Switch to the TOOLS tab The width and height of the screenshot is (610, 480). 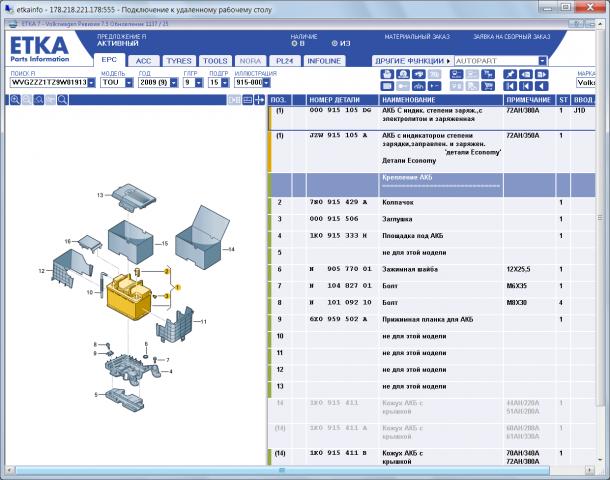[215, 61]
